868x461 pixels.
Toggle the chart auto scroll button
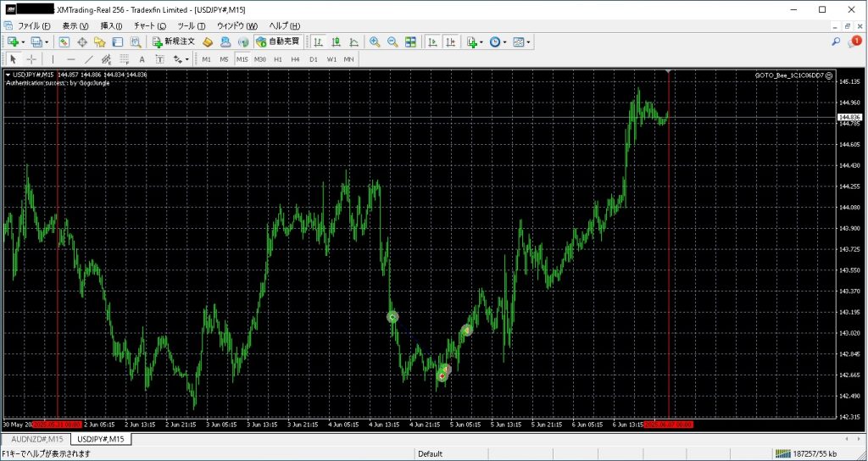click(x=432, y=42)
